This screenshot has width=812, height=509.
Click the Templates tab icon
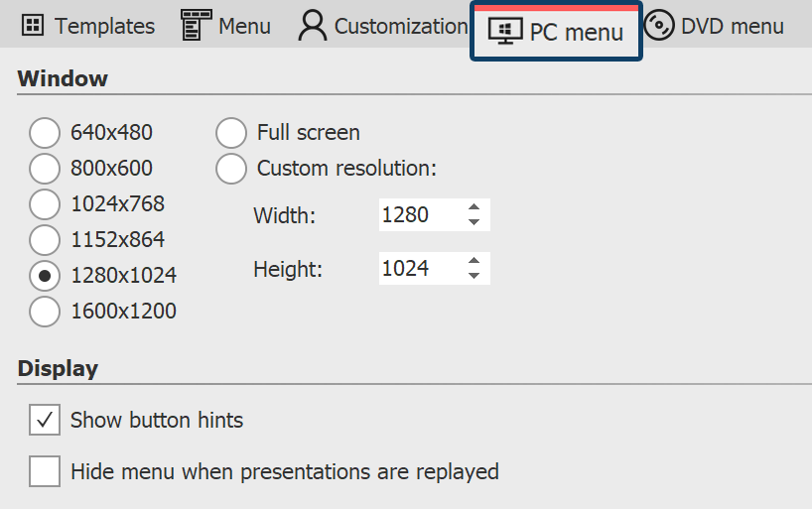33,26
